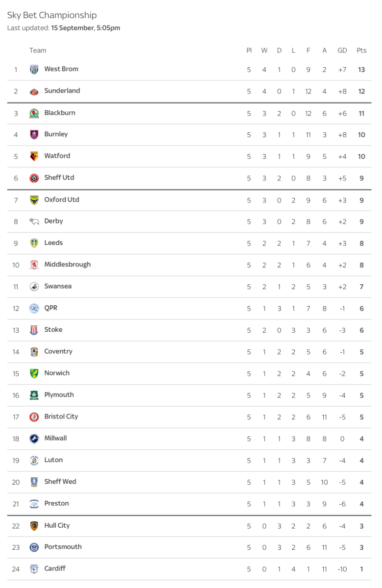Image resolution: width=382 pixels, height=588 pixels.
Task: Click the Millwall club badge
Action: pyautogui.click(x=34, y=439)
